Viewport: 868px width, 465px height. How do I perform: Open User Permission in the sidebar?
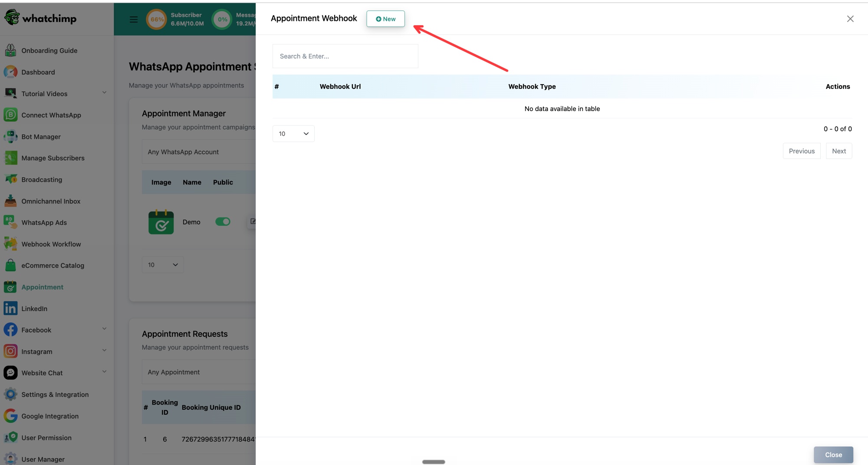(46, 438)
